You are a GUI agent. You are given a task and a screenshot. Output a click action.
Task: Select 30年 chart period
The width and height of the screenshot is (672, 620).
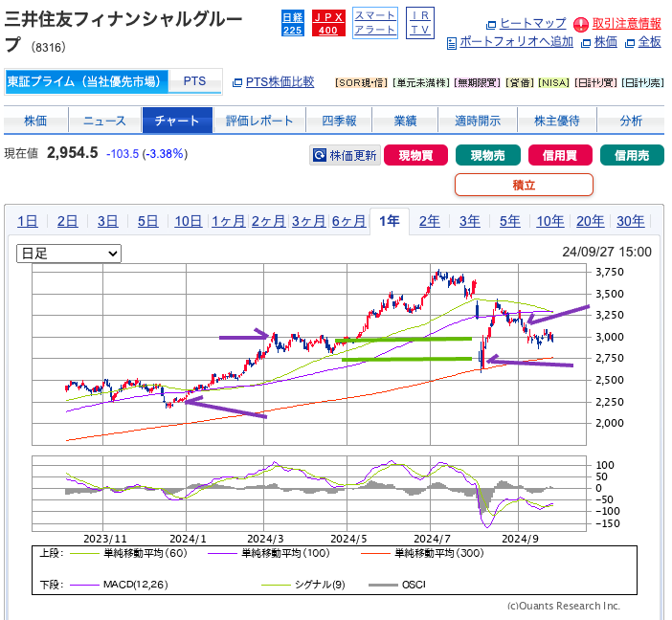point(631,221)
